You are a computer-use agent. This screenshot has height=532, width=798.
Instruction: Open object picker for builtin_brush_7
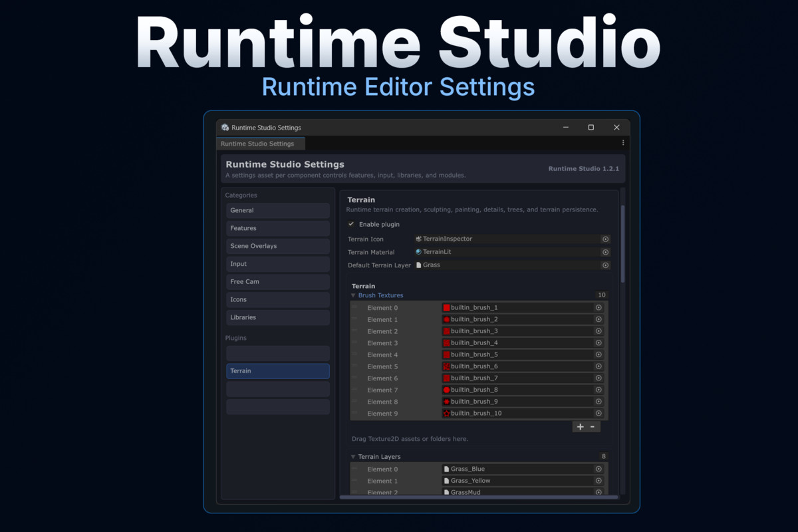(598, 378)
